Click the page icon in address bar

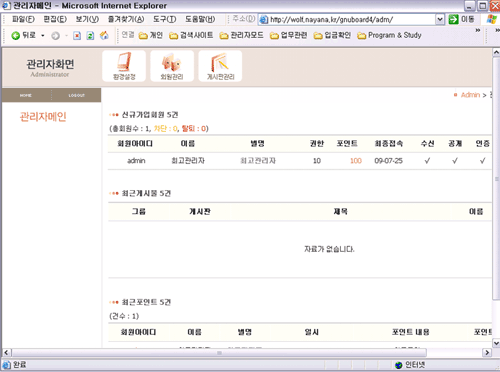click(264, 20)
